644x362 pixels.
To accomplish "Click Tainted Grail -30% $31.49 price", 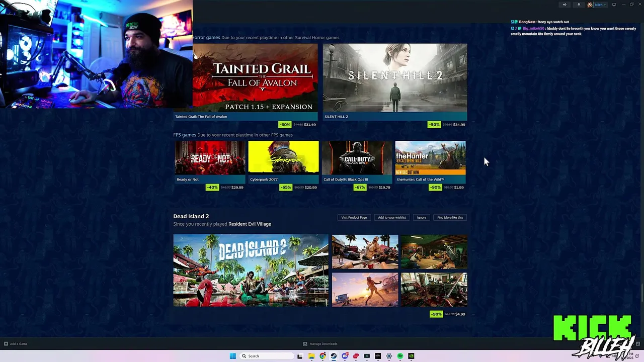I will pos(298,125).
